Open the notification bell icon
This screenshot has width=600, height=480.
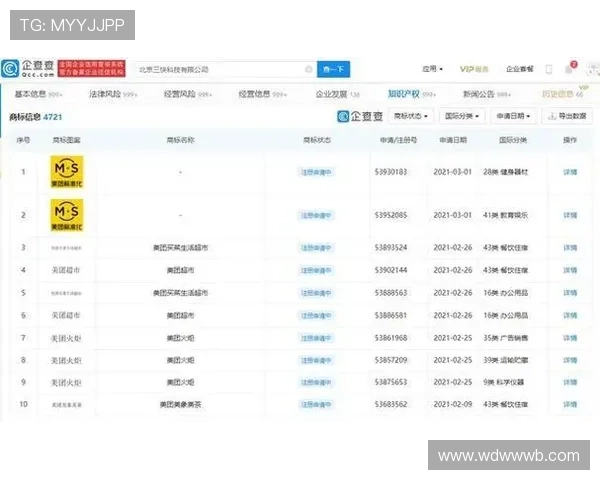(569, 69)
